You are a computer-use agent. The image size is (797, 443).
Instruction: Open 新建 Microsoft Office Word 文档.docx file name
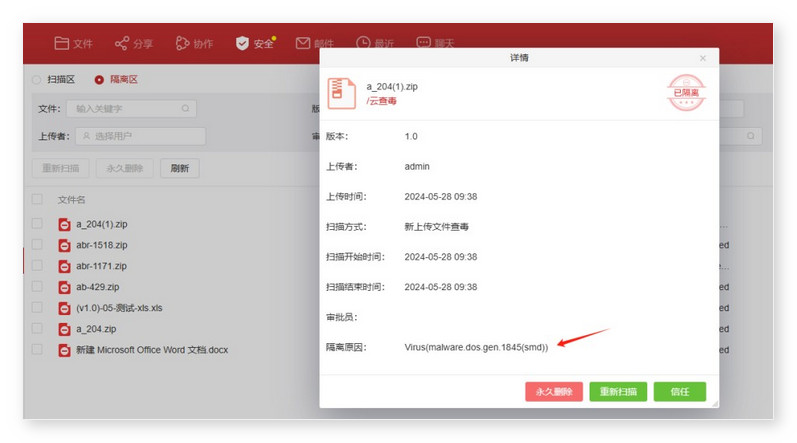pos(152,350)
